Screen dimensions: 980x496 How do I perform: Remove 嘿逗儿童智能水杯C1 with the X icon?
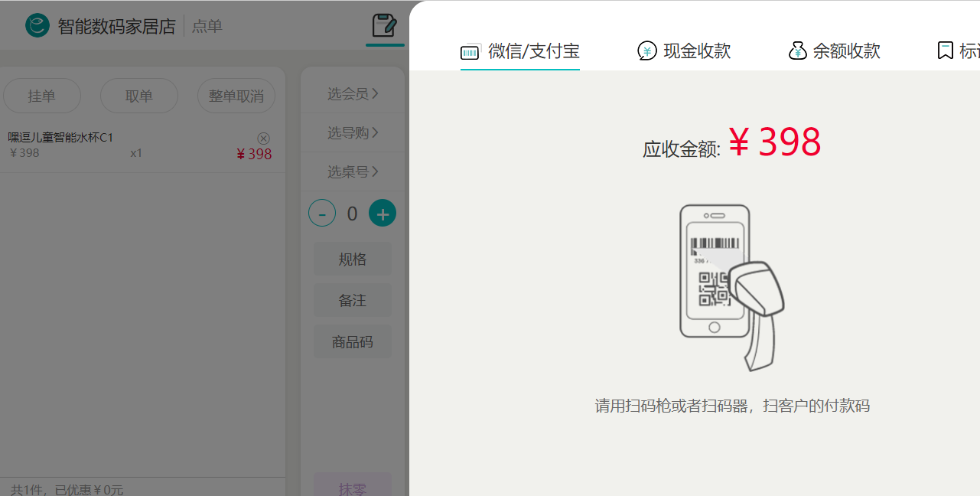coord(263,138)
